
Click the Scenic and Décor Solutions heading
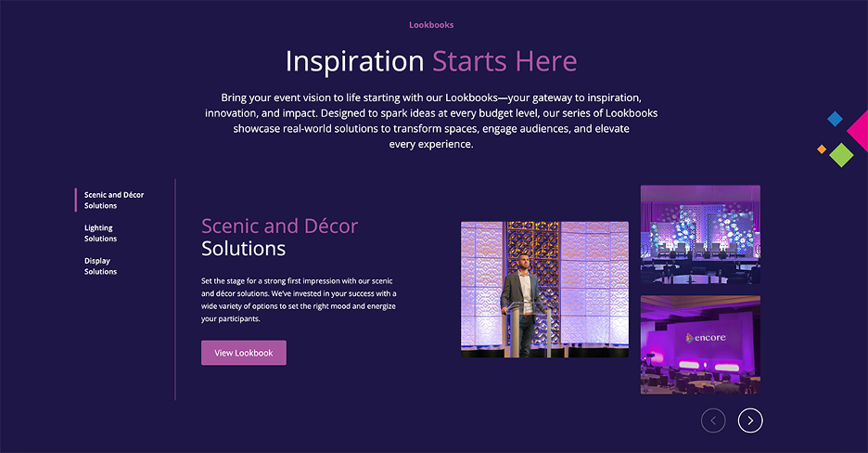[x=279, y=237]
